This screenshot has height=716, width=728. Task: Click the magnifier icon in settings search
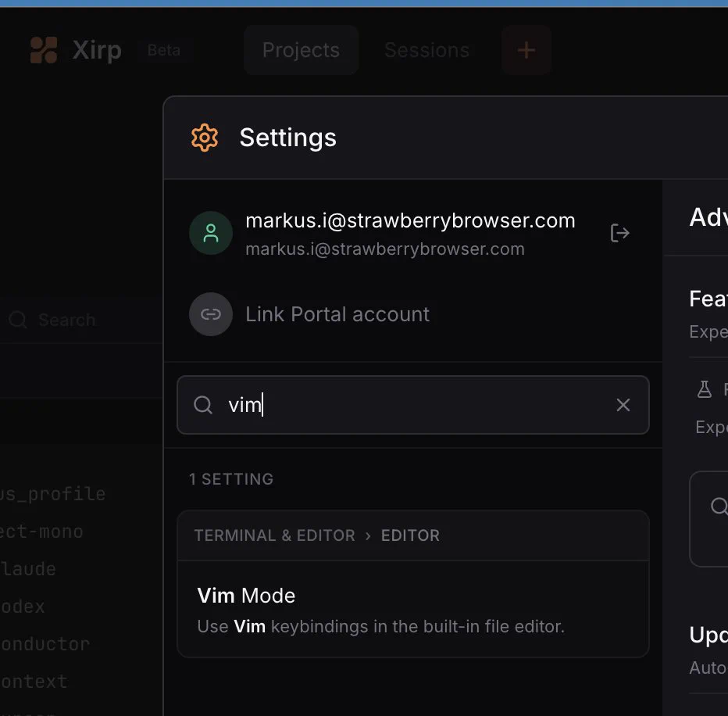(203, 405)
